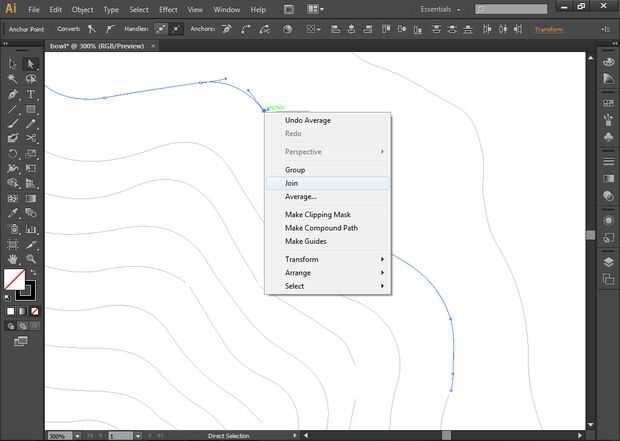620x441 pixels.
Task: Choose Join from the context menu
Action: click(x=292, y=183)
